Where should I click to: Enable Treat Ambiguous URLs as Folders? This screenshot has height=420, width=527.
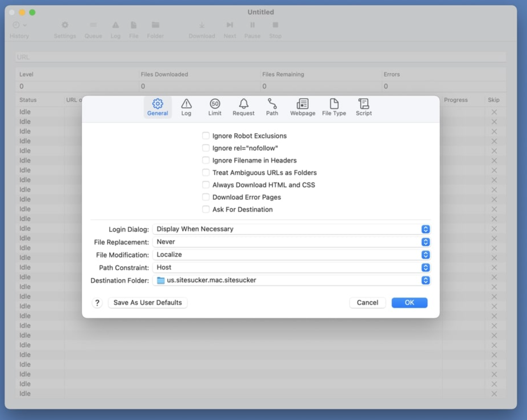206,172
